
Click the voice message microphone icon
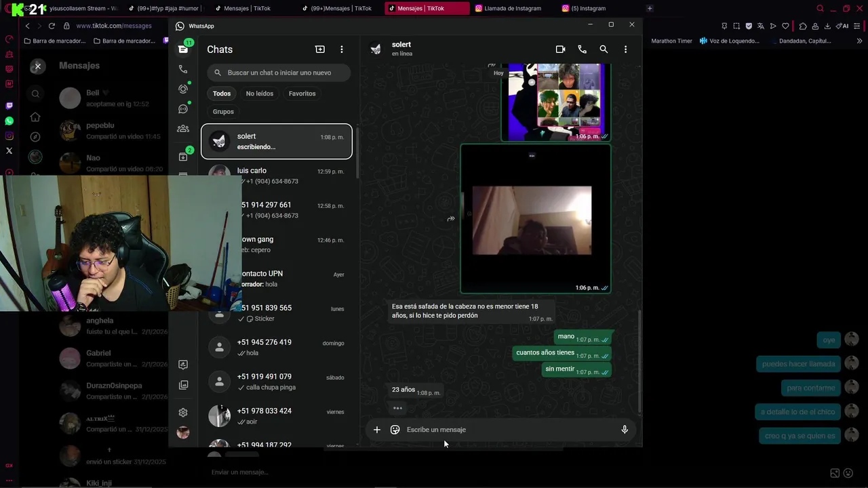click(x=625, y=430)
